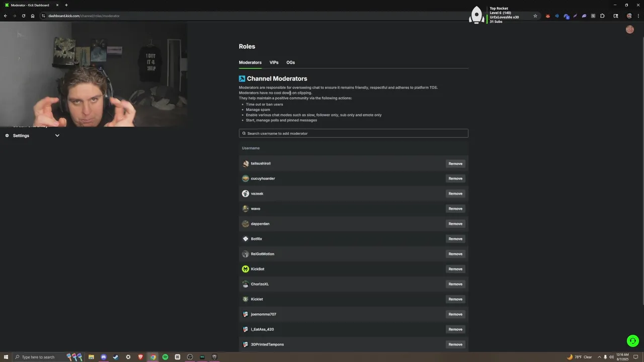Open Spotify from the taskbar

[x=165, y=357]
